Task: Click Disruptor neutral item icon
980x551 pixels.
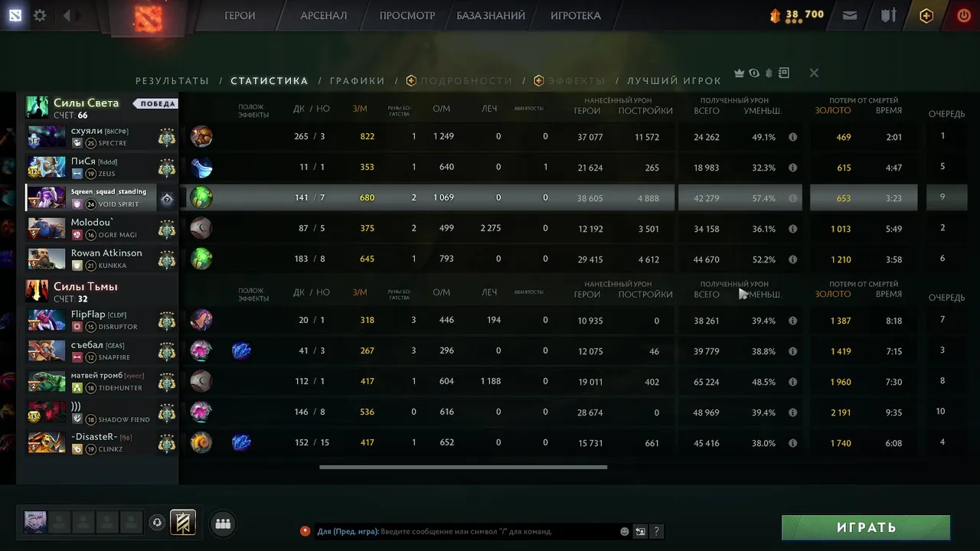Action: (201, 320)
